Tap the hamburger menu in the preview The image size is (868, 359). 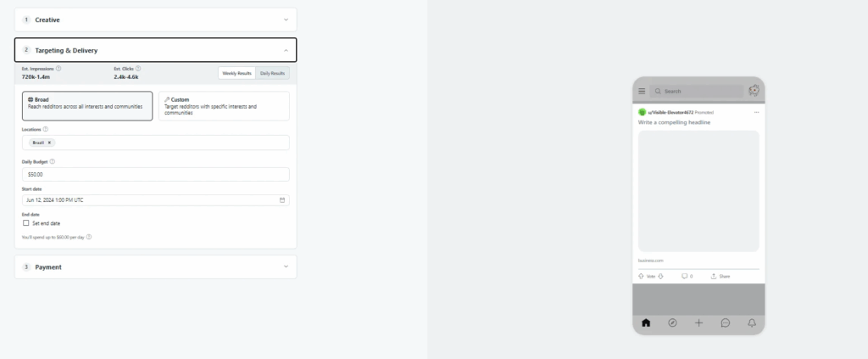pyautogui.click(x=642, y=92)
